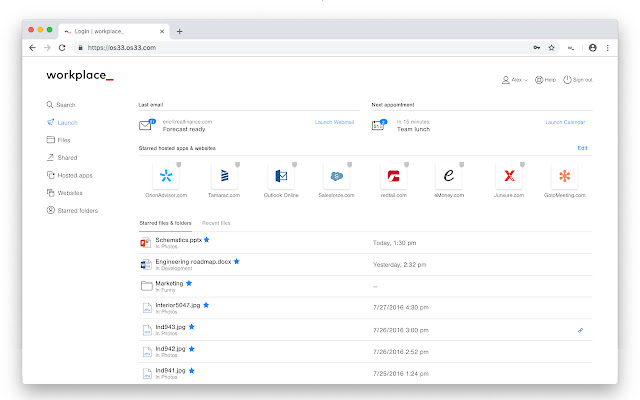640x400 pixels.
Task: Expand the Alex user dropdown
Action: pyautogui.click(x=515, y=80)
